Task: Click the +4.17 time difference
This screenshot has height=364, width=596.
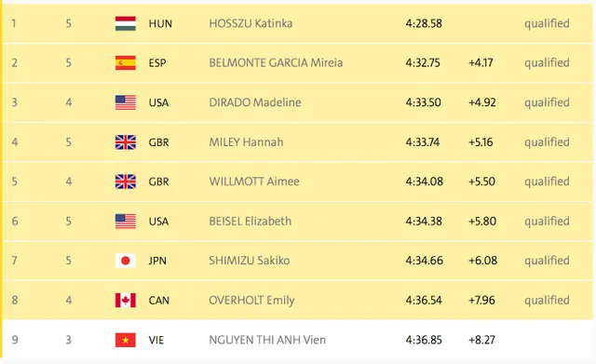Action: click(481, 62)
